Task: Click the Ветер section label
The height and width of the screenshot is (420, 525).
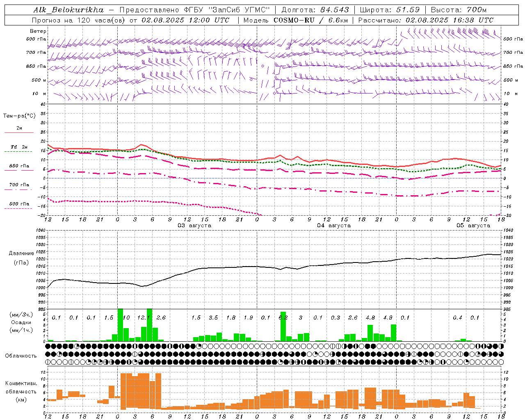Action: tap(38, 31)
